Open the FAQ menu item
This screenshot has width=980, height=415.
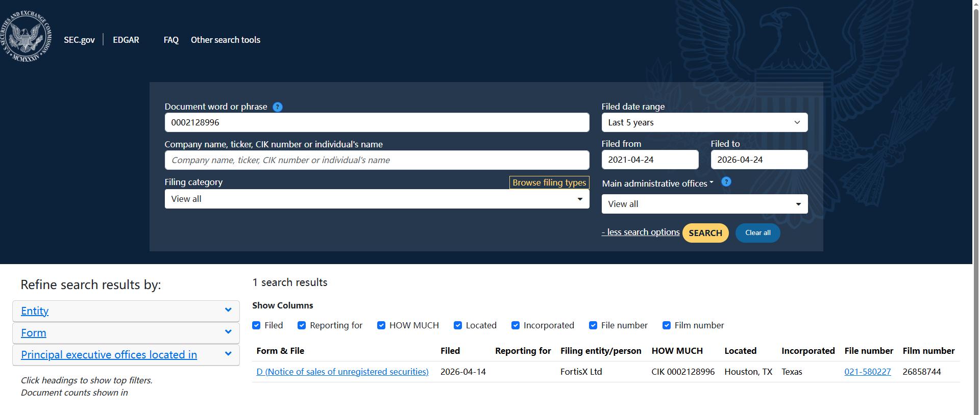[x=171, y=40]
